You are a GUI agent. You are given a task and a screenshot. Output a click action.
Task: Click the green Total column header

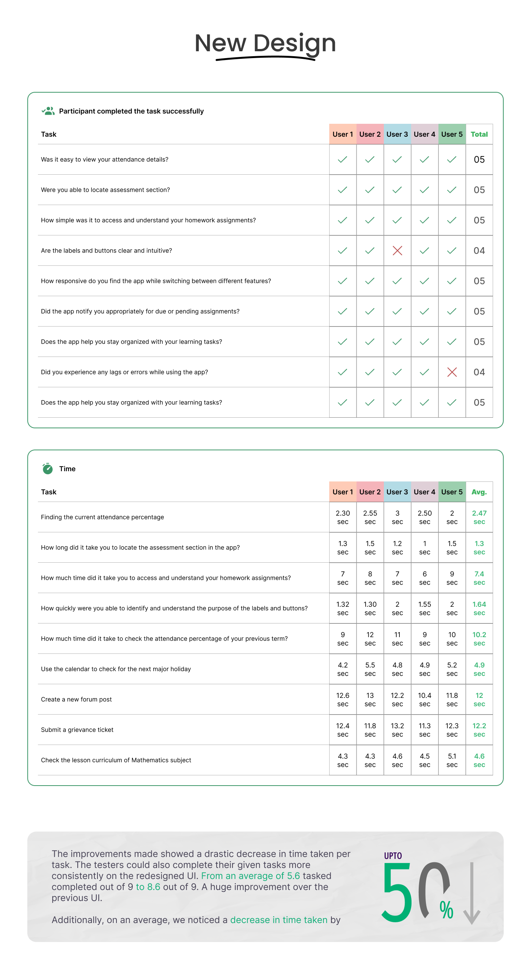click(479, 134)
